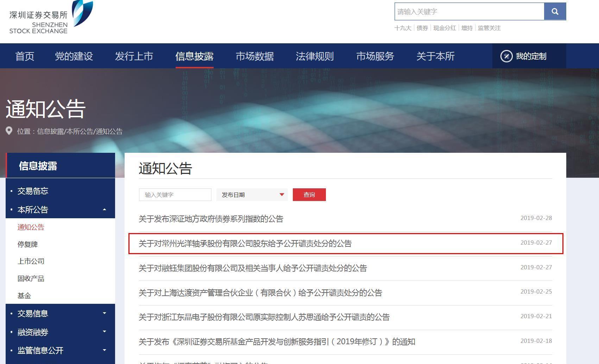This screenshot has width=599, height=364.
Task: Open 关于本所 navigation item
Action: click(x=436, y=56)
